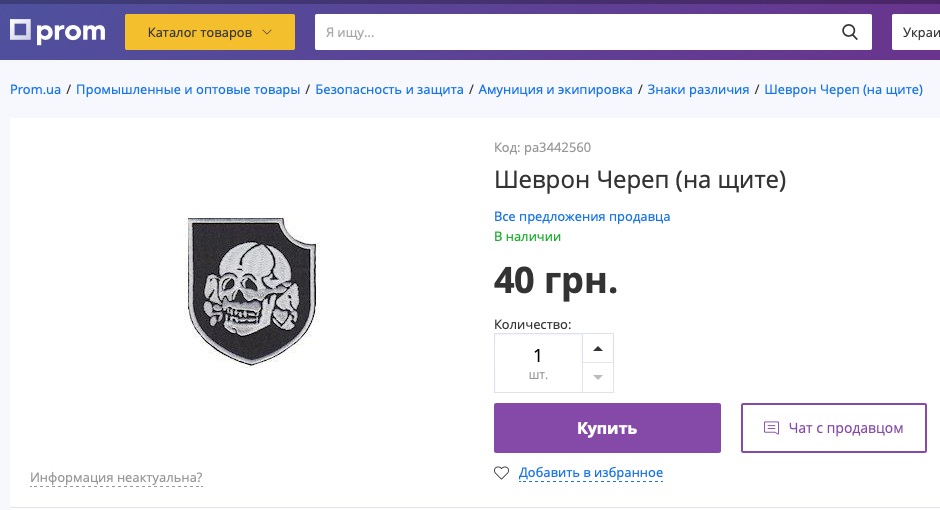Screen dimensions: 940x510
Task: Expand catalog chevron arrow
Action: (267, 32)
